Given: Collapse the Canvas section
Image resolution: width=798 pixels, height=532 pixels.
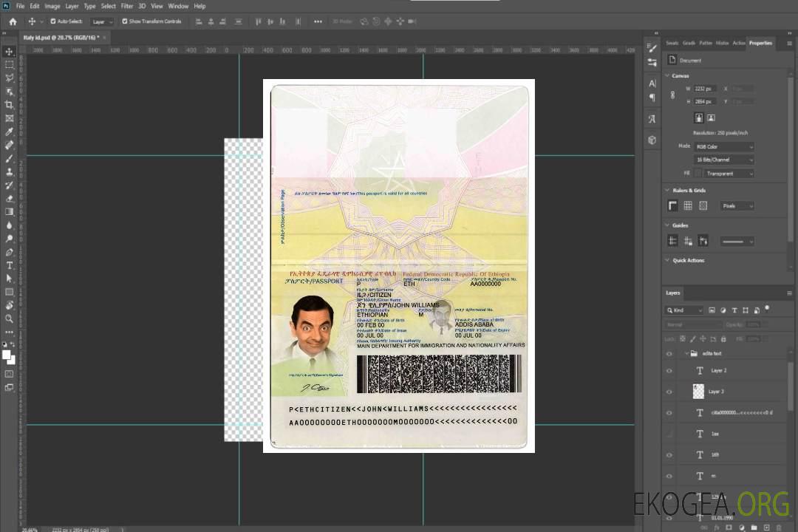Looking at the screenshot, I should (x=667, y=75).
